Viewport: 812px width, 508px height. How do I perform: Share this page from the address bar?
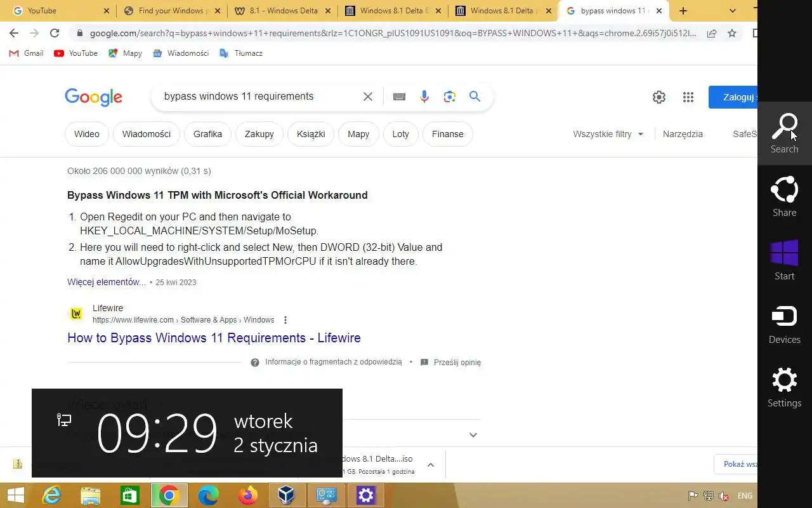click(712, 33)
